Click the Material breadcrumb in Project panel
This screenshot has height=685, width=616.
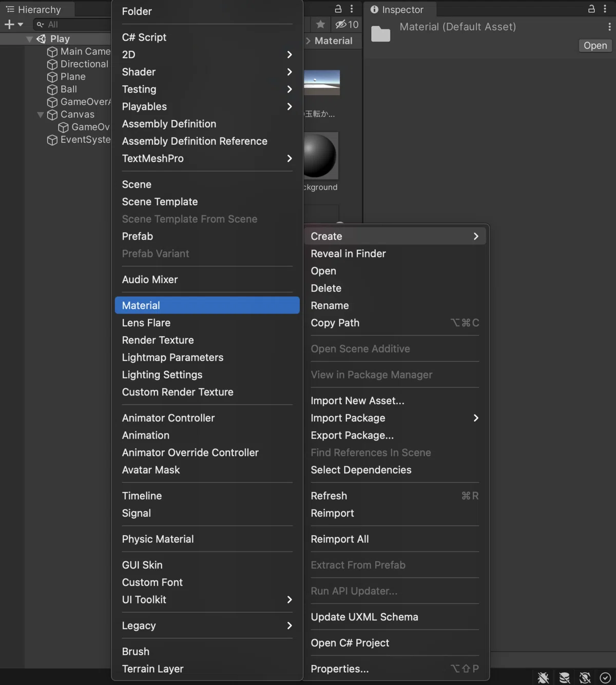click(333, 41)
